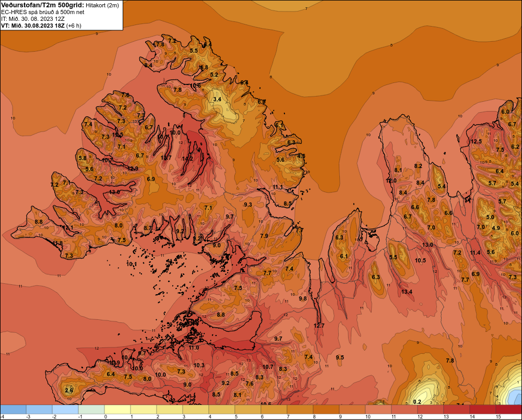
Task: Click the 'IT: Mið. 30. 08. 2023 12Z' line
Action: tap(32, 19)
